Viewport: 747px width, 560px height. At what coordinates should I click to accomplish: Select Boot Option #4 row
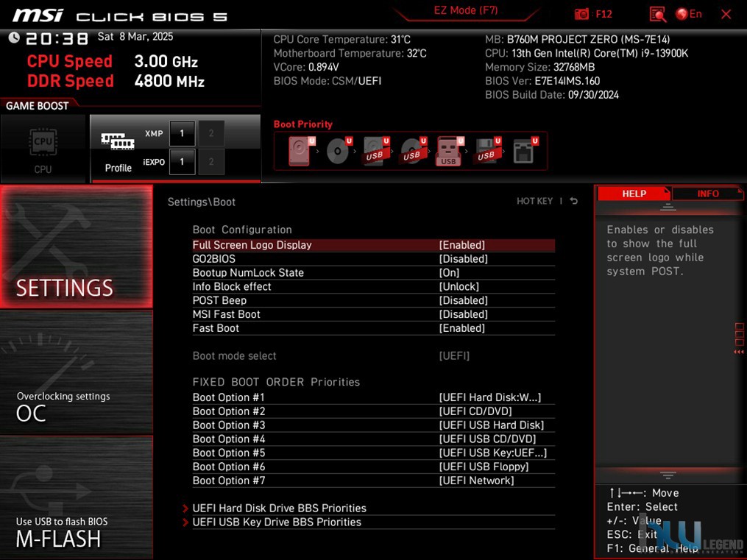(x=374, y=439)
